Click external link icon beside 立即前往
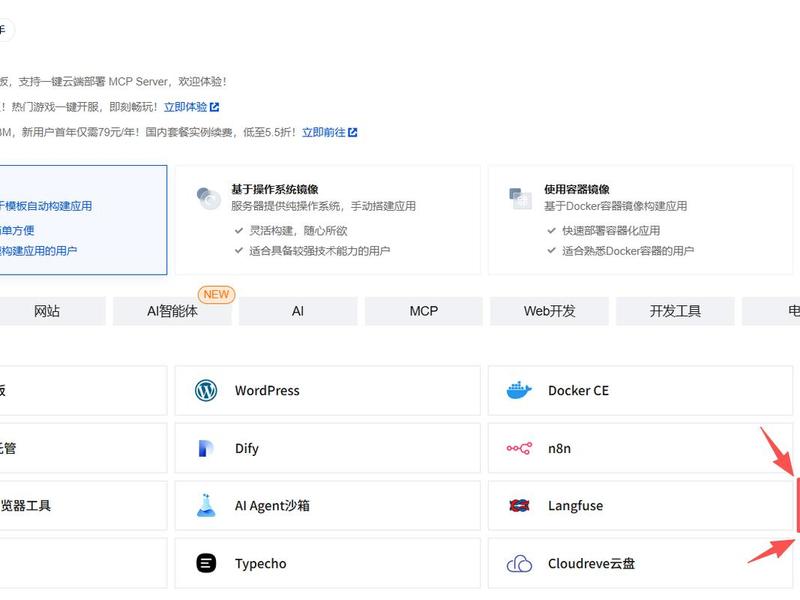The width and height of the screenshot is (800, 600). click(x=353, y=133)
